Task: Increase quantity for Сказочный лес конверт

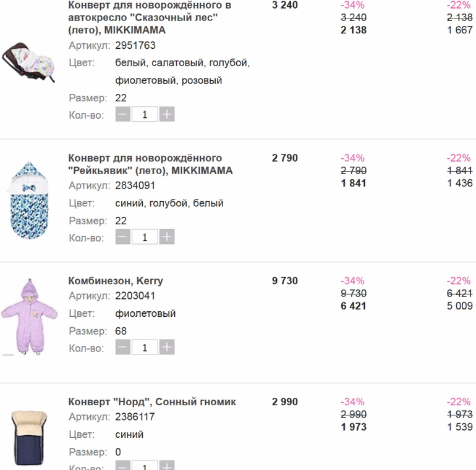Action: tap(167, 114)
